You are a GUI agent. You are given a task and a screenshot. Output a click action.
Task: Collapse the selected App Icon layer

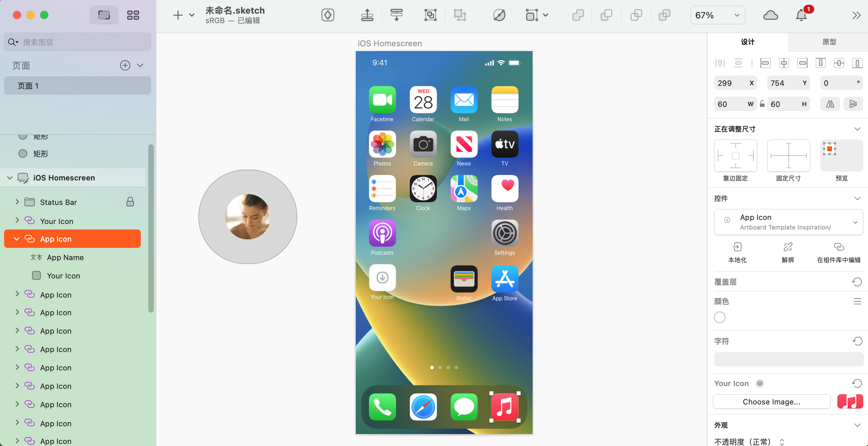[17, 239]
